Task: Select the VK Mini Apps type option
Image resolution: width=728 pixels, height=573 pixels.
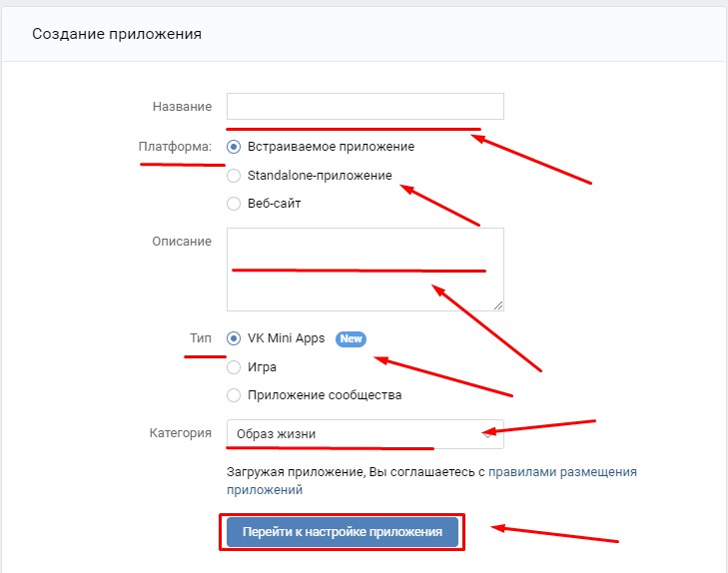Action: click(x=234, y=338)
